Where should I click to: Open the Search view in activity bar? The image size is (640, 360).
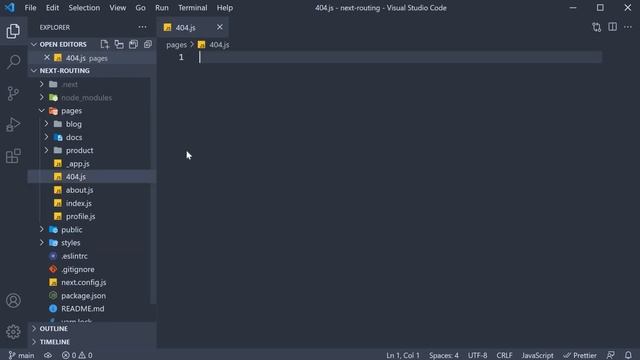click(x=13, y=62)
